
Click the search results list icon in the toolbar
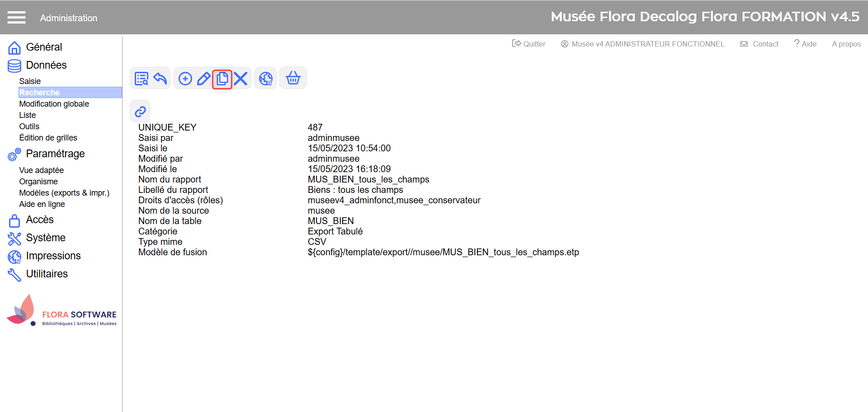pyautogui.click(x=142, y=79)
